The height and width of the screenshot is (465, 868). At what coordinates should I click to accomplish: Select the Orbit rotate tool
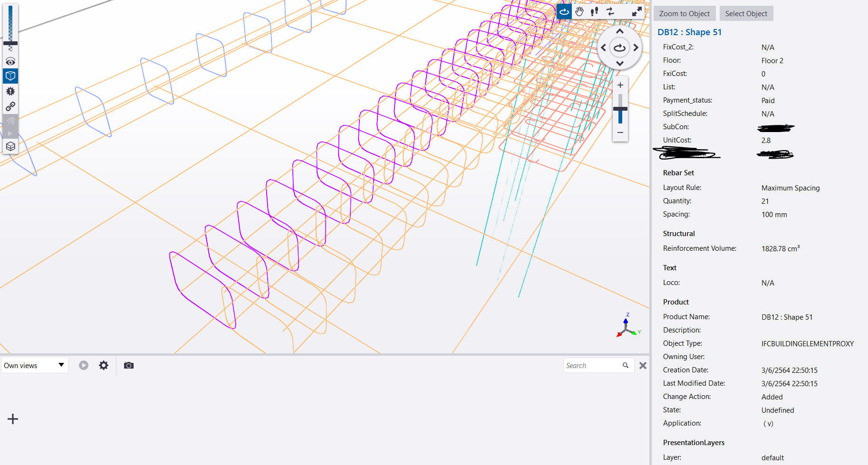tap(564, 12)
